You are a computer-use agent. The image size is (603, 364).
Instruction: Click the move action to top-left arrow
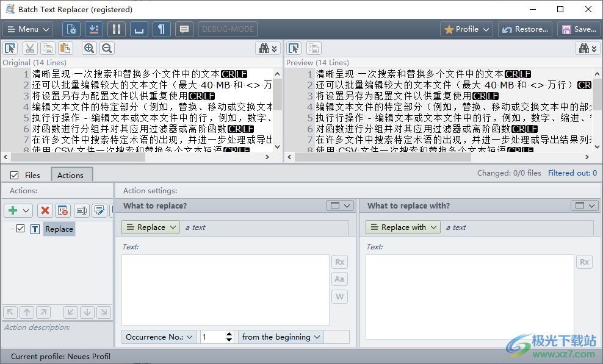10,312
